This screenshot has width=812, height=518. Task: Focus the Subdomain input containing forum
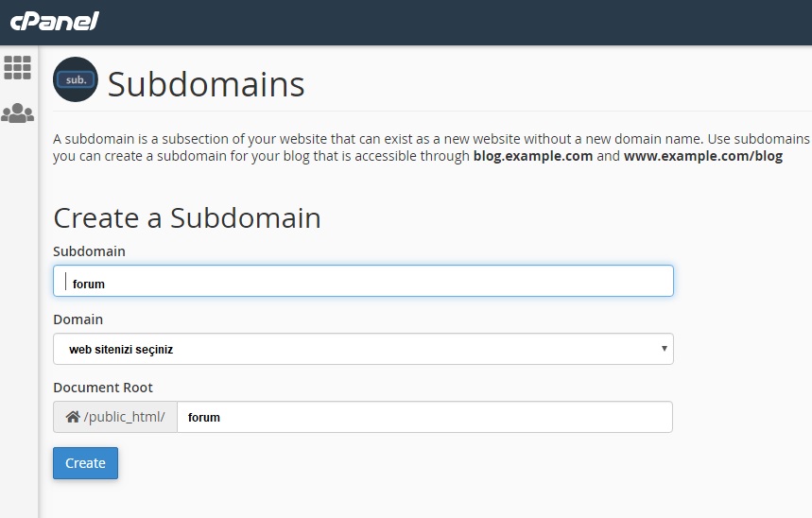click(x=363, y=281)
